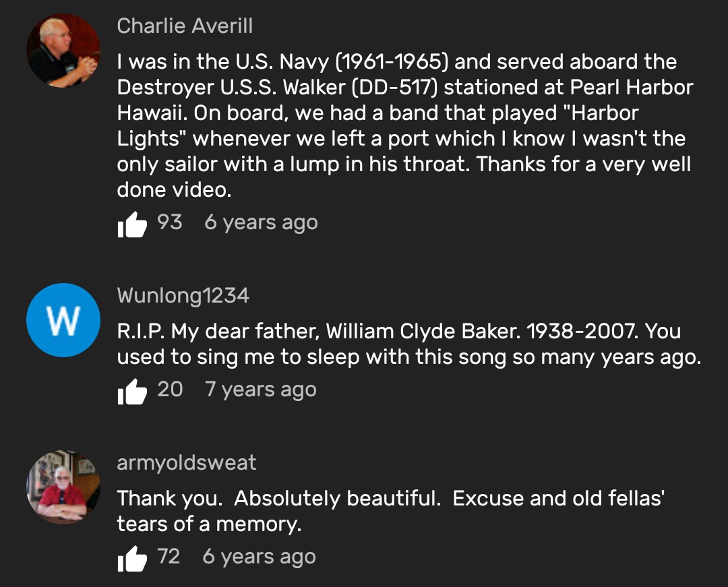Like Charlie Averill's Navy comment
The image size is (728, 587).
[x=132, y=224]
